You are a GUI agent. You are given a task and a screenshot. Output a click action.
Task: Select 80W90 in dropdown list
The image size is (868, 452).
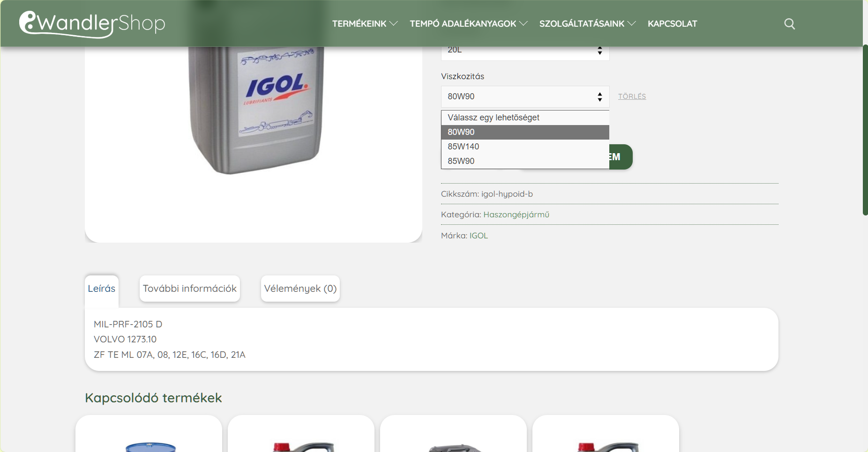[525, 132]
